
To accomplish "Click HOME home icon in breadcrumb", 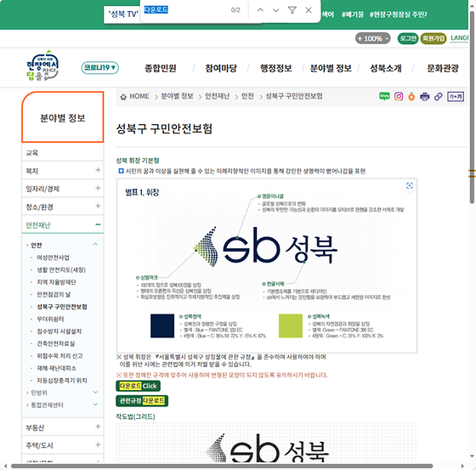I will (123, 97).
